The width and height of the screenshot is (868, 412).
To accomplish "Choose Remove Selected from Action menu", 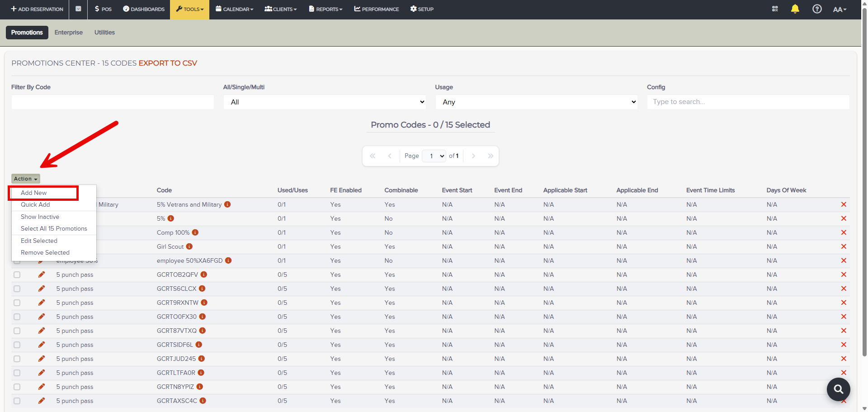I will (x=45, y=252).
